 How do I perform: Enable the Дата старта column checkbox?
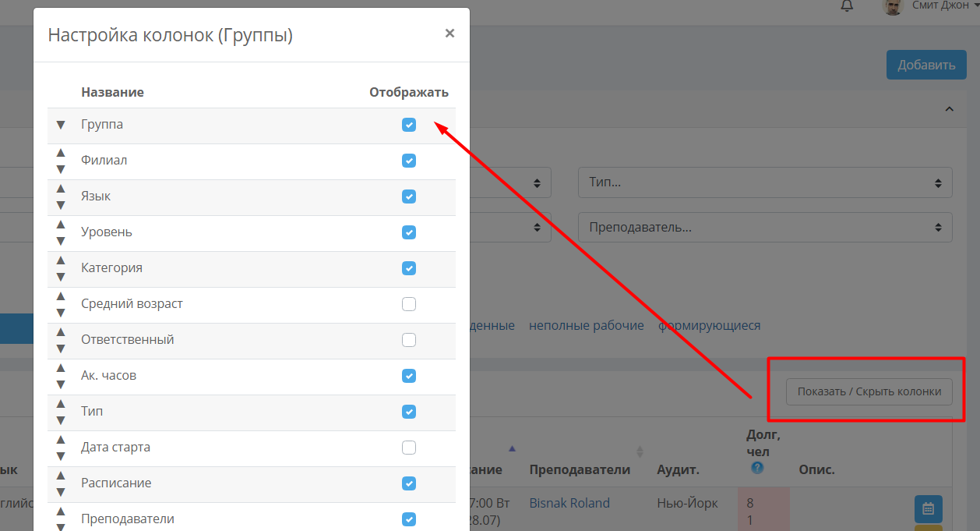tap(409, 448)
